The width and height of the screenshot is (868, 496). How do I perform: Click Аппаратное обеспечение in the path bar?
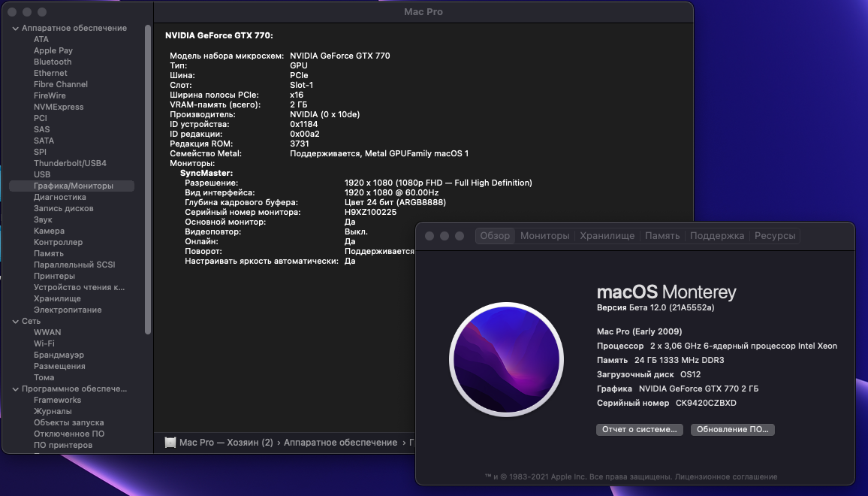click(x=340, y=442)
